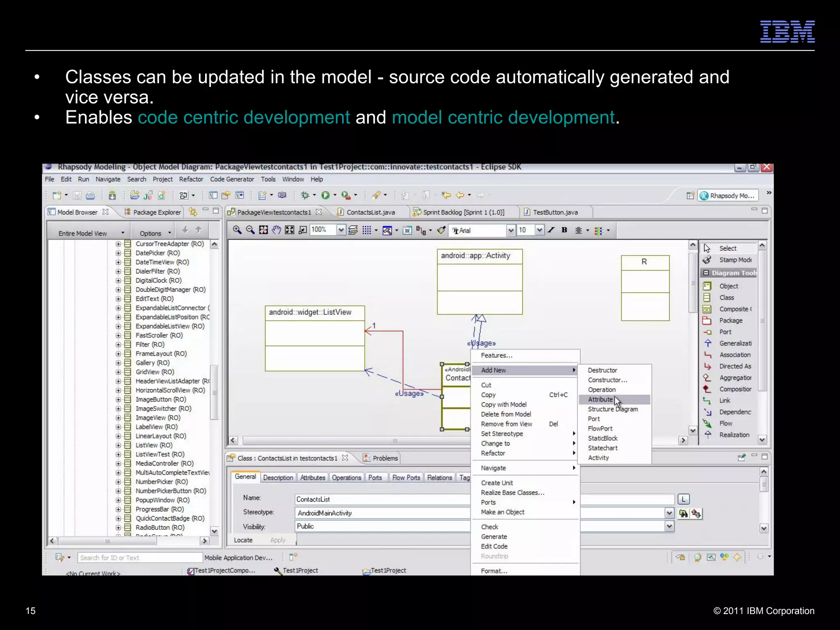Toggle the grid display icon

pos(367,230)
